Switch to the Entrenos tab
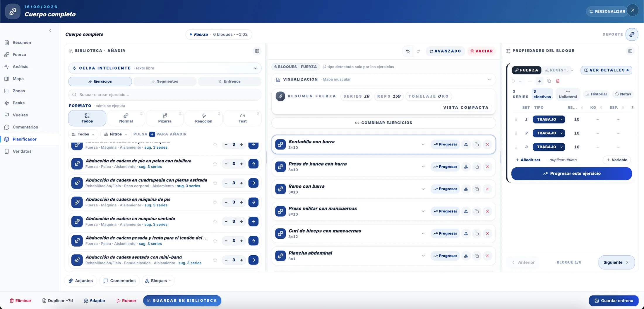Viewport: 644px width, 309px height. 229,82
